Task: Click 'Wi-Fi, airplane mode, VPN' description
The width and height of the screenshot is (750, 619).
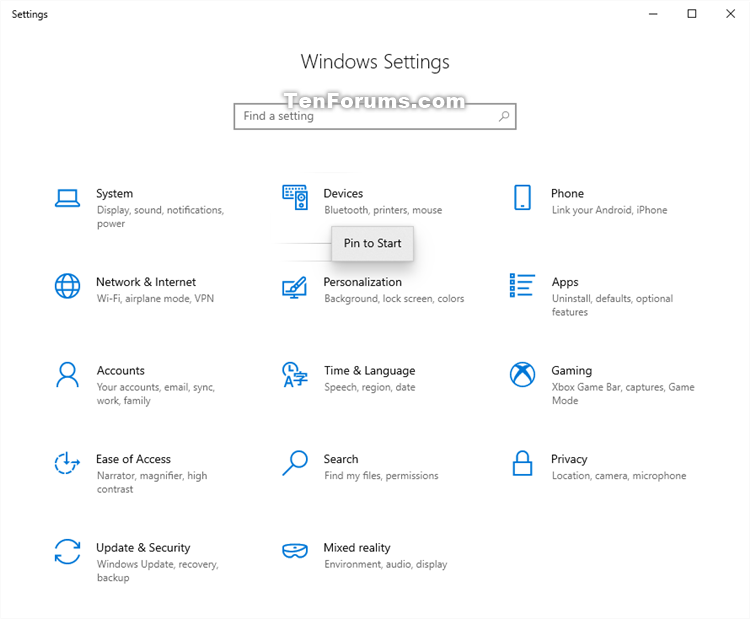Action: 155,298
